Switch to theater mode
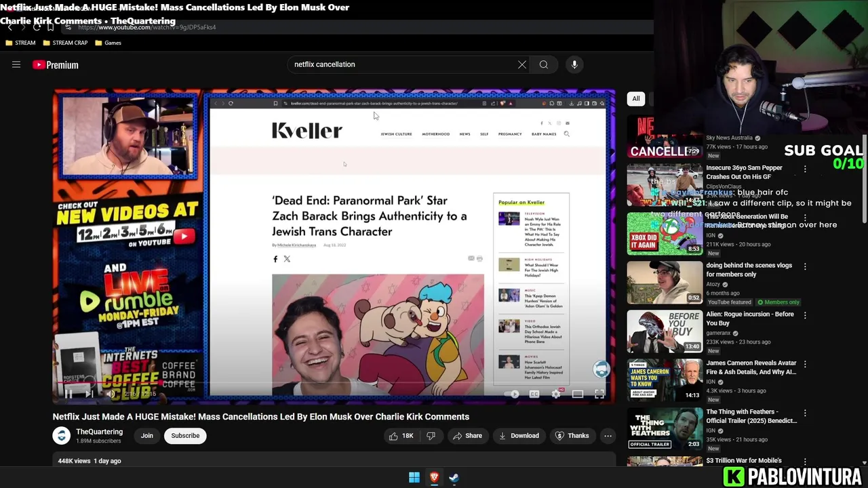 coord(578,394)
